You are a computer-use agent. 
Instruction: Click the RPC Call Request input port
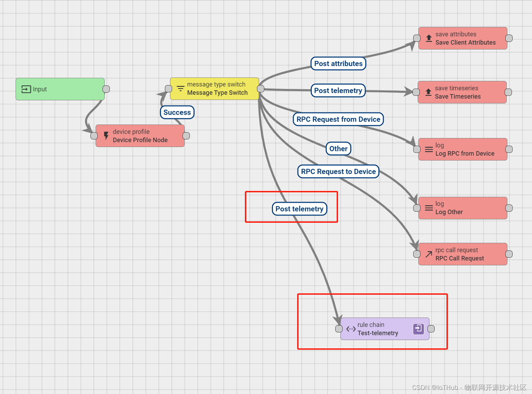pos(417,254)
